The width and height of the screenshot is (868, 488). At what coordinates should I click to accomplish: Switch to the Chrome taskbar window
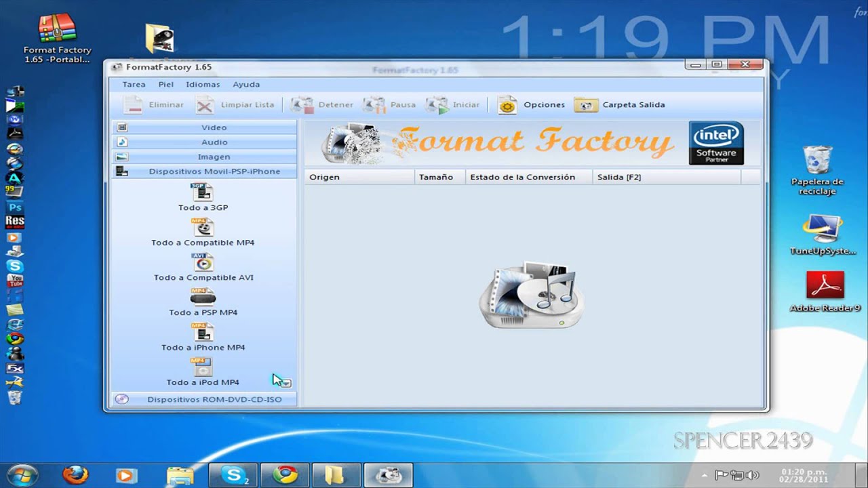285,475
